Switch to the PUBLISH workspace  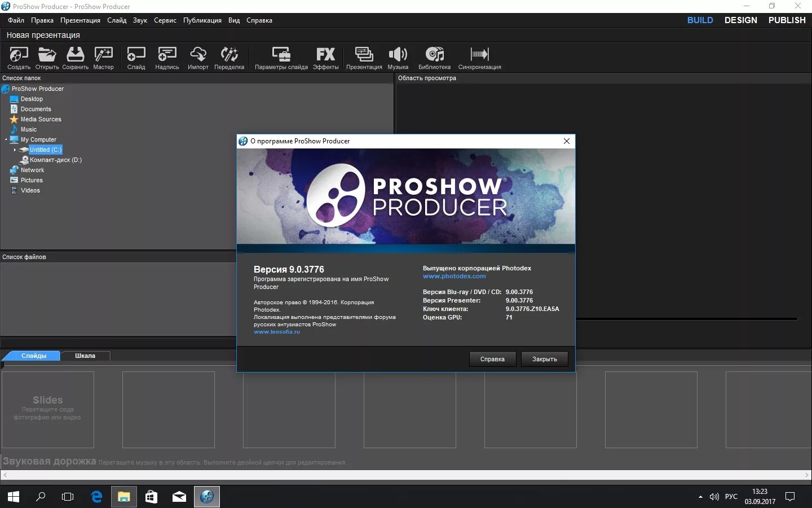click(x=787, y=20)
